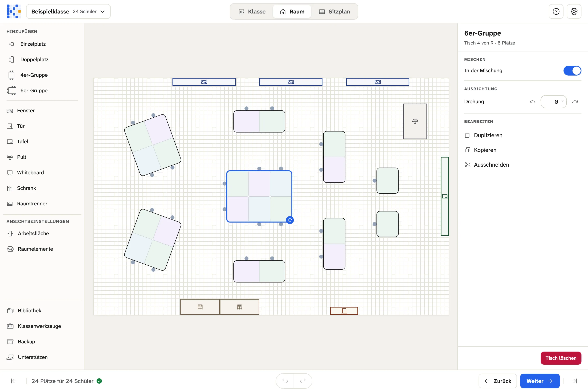588x392 pixels.
Task: Rotate table counterclockwise with left arrow
Action: (x=532, y=102)
